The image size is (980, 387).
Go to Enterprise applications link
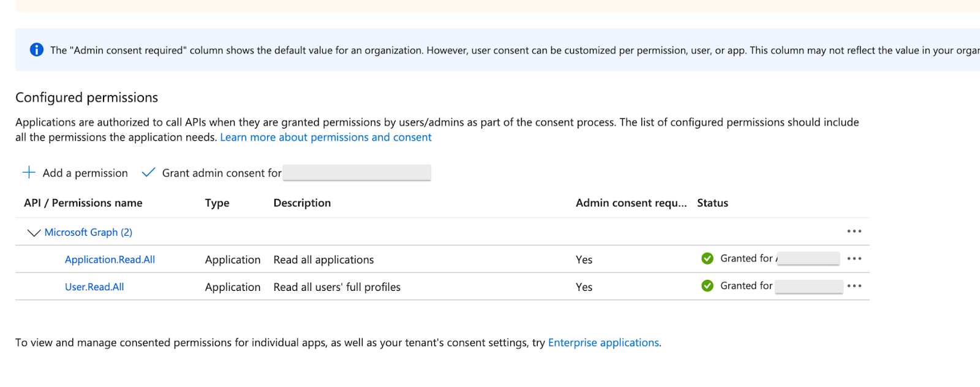point(603,342)
